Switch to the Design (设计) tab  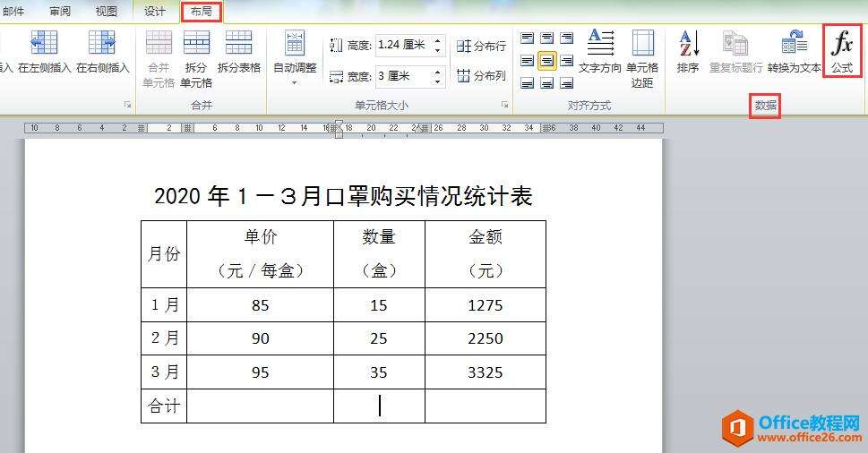[x=155, y=11]
